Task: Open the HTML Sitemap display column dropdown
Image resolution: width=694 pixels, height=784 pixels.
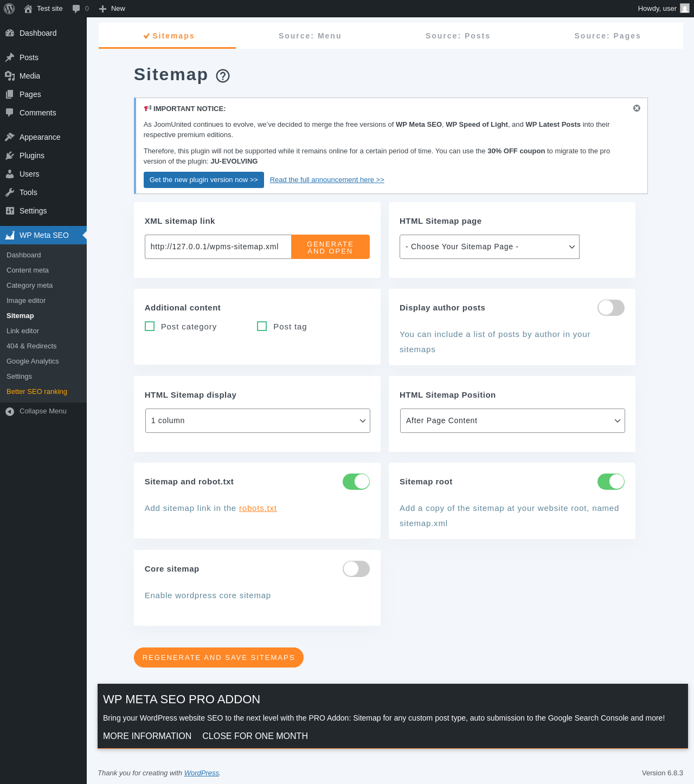Action: point(258,420)
